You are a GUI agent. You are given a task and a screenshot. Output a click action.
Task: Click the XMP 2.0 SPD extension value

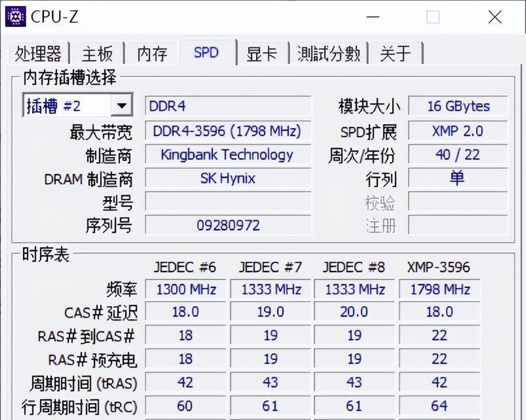[x=458, y=131]
